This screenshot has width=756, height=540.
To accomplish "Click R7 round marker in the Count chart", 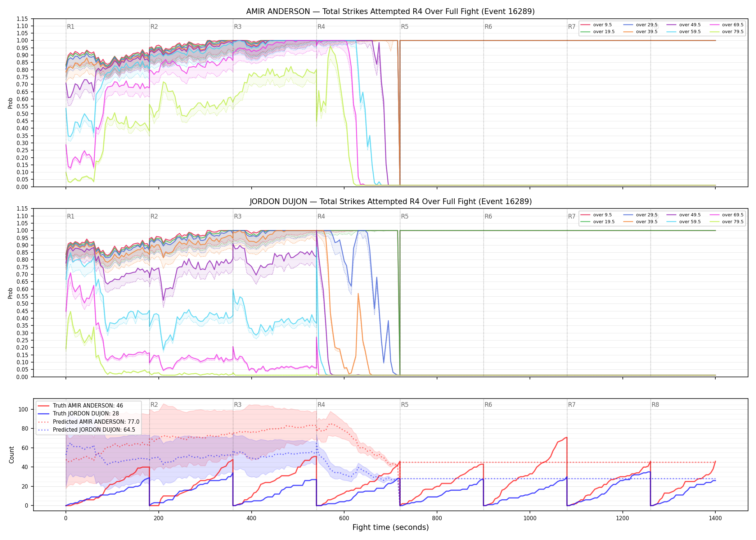I will [x=572, y=405].
